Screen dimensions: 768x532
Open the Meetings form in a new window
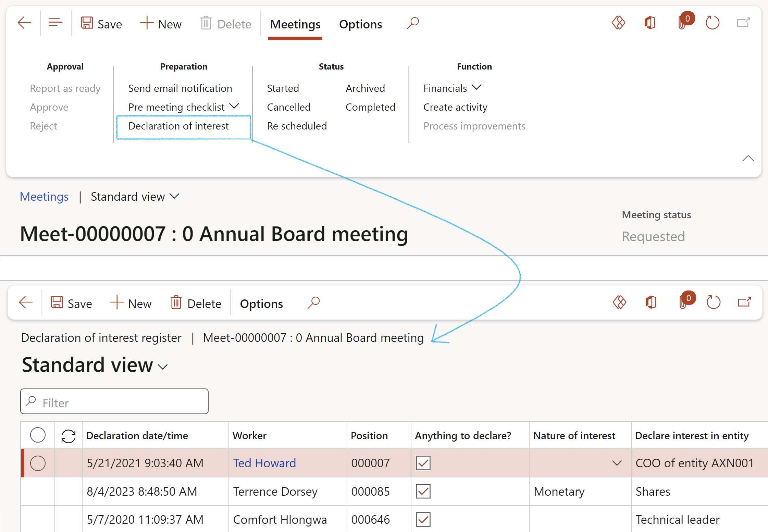[743, 23]
